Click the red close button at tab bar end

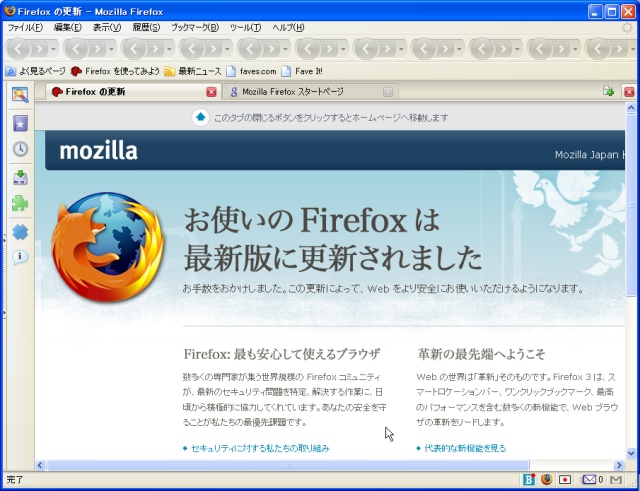click(x=629, y=92)
